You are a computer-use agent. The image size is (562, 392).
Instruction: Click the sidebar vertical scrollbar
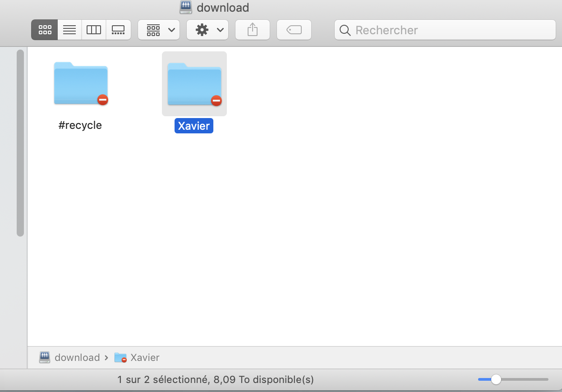point(20,143)
